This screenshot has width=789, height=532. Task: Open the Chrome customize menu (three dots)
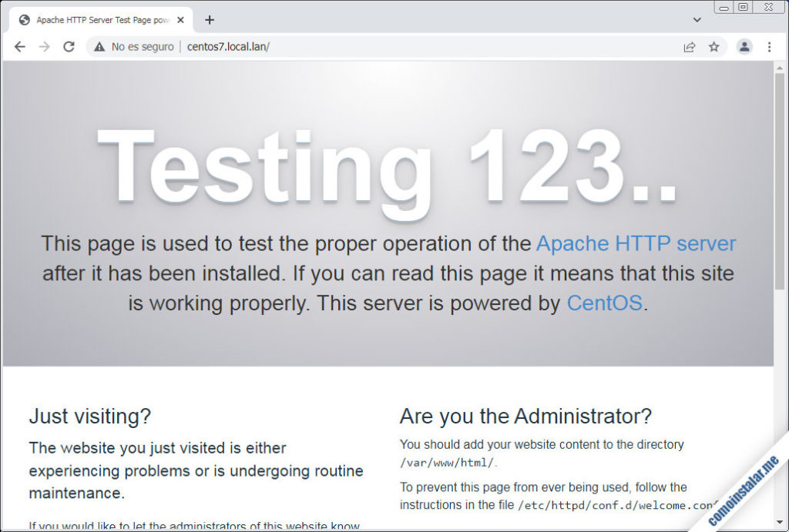pyautogui.click(x=769, y=46)
